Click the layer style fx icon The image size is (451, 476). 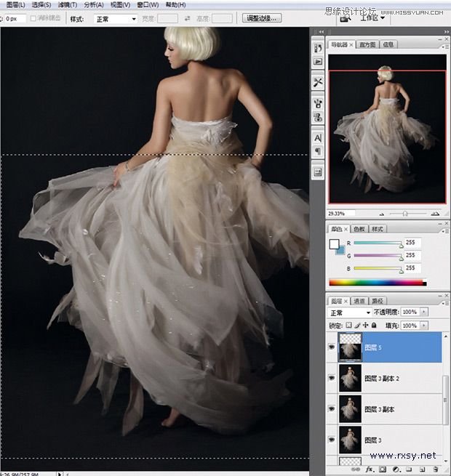click(370, 469)
